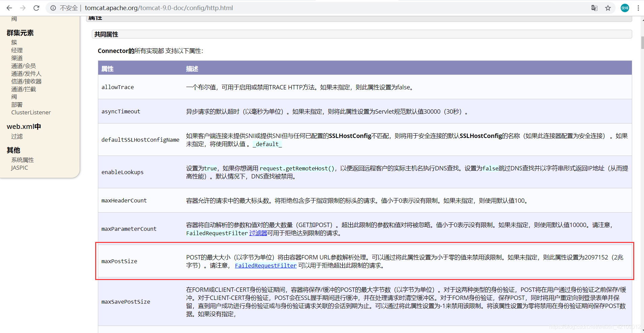Click the 群集元素 sidebar heading
644x333 pixels.
click(x=20, y=33)
